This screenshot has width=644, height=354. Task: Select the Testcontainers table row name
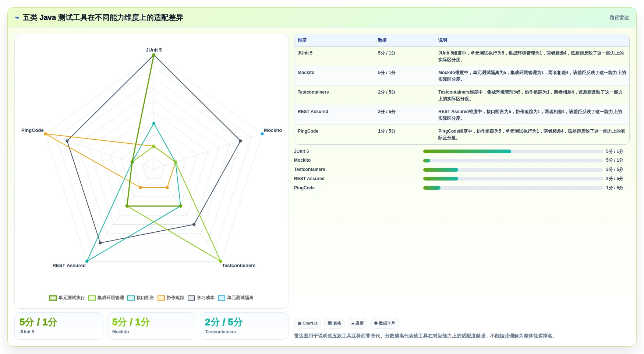[313, 92]
